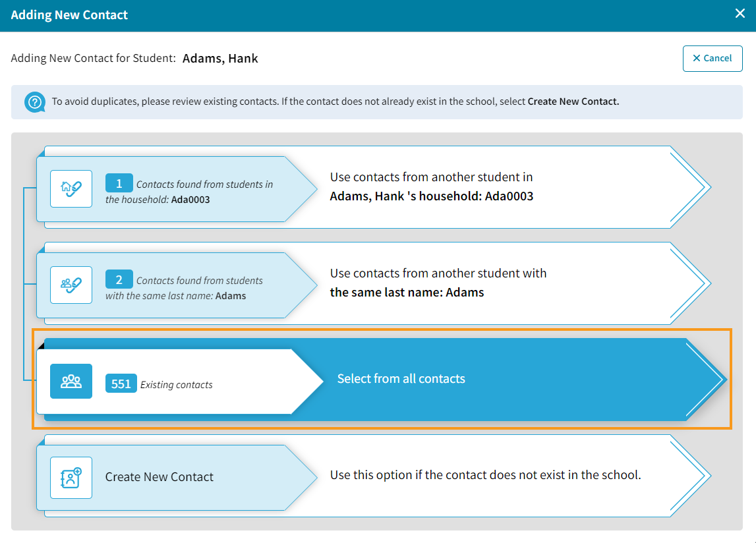Click the Create New Contact address book icon
Viewport: 756px width, 543px height.
[71, 477]
